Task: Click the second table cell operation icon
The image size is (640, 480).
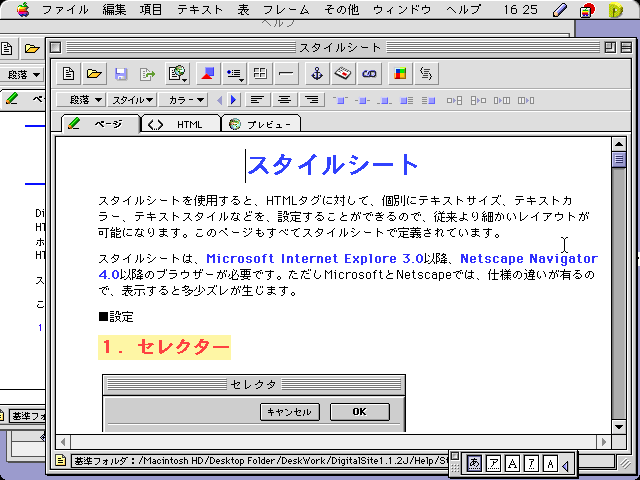Action: pyautogui.click(x=478, y=100)
